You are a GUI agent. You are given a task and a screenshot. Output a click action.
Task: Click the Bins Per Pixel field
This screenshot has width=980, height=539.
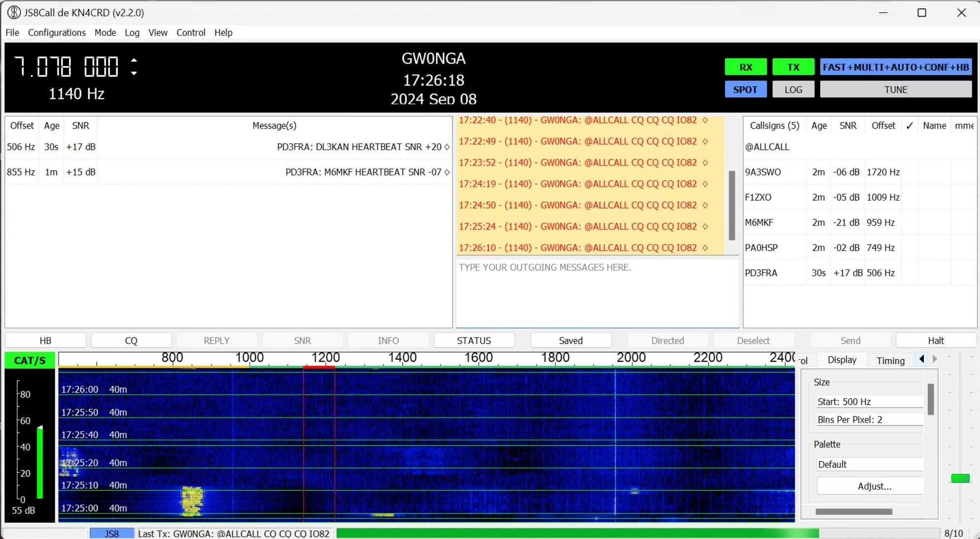[x=870, y=420]
